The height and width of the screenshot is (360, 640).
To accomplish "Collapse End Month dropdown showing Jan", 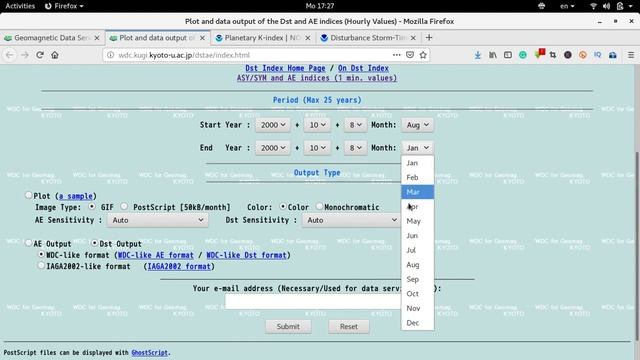I will tap(417, 148).
